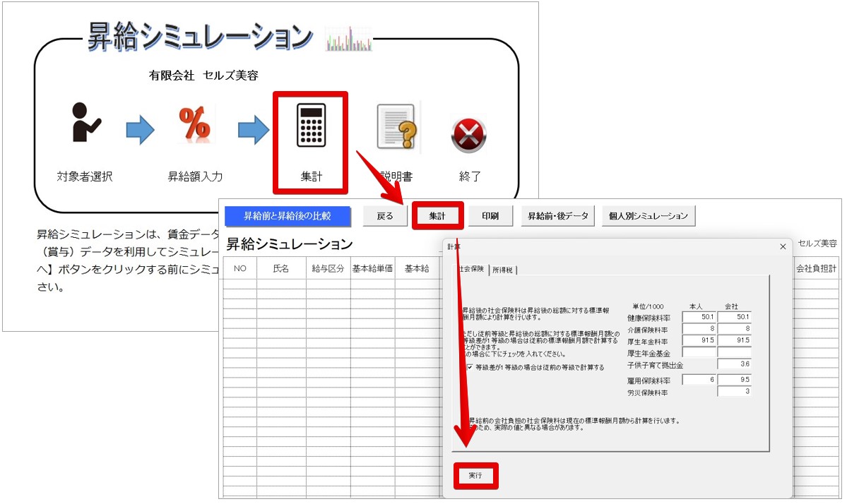Click 介護保険料率 本人 field
The width and height of the screenshot is (847, 504).
[699, 329]
